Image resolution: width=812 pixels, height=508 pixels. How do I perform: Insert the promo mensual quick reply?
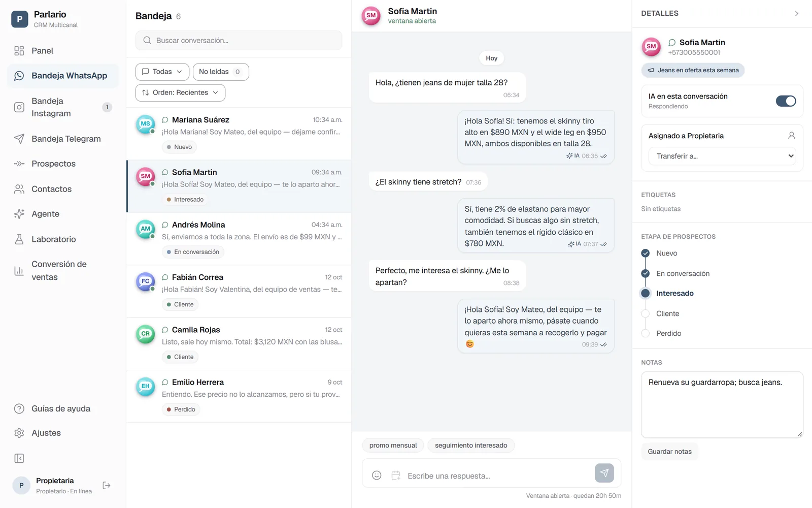(x=393, y=446)
